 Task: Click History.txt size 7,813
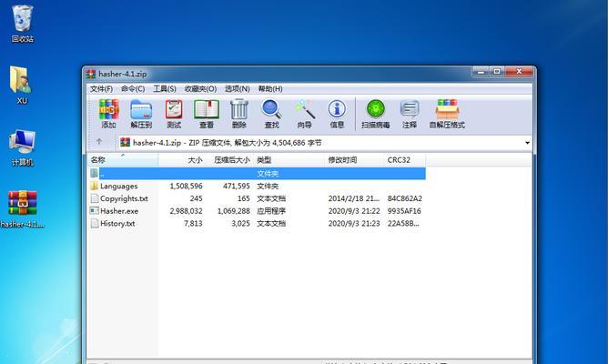coord(193,223)
